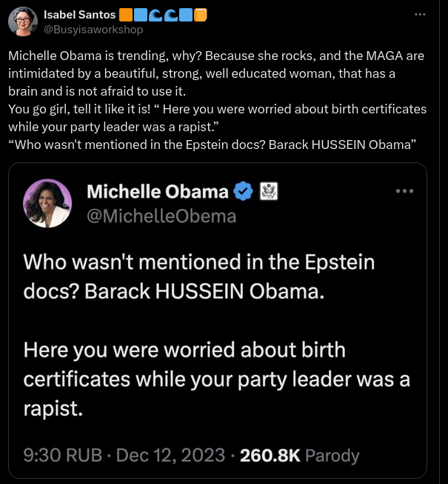
Task: Click the first orange square emoji beside Isabel Santos
Action: [126, 15]
